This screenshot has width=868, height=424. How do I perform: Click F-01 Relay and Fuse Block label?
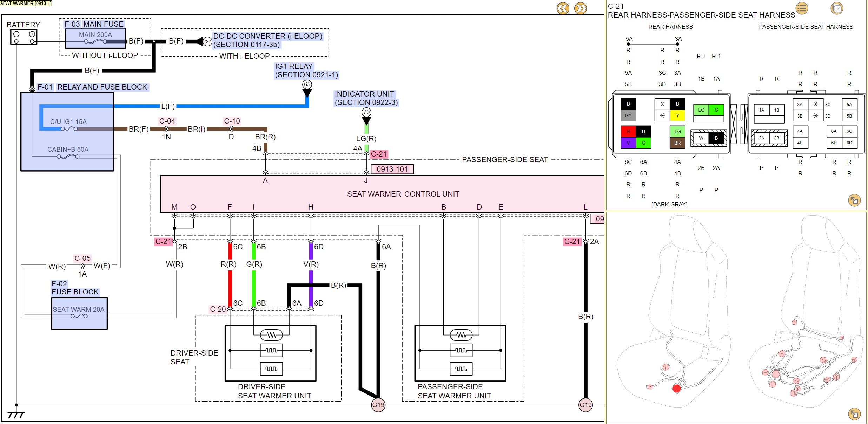pyautogui.click(x=93, y=87)
